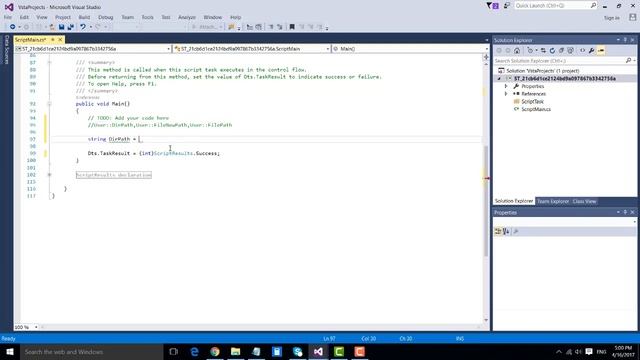
Task: Click the Save button in the toolbar
Action: 61,27
